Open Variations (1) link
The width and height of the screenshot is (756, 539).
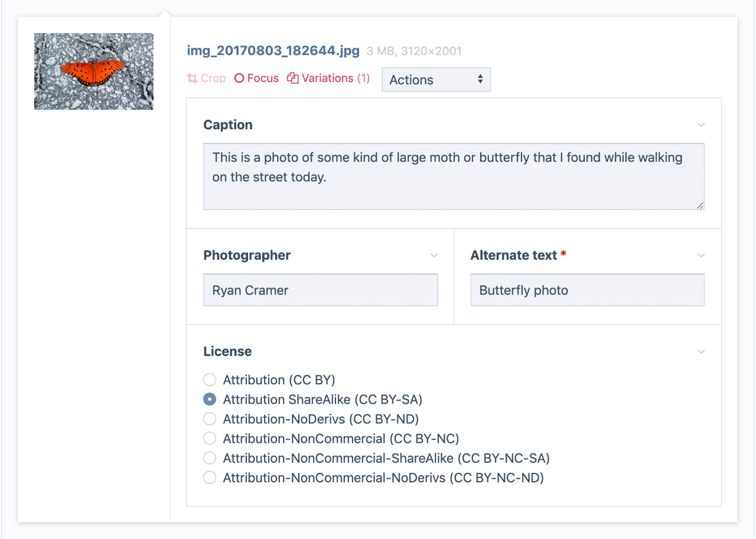328,78
